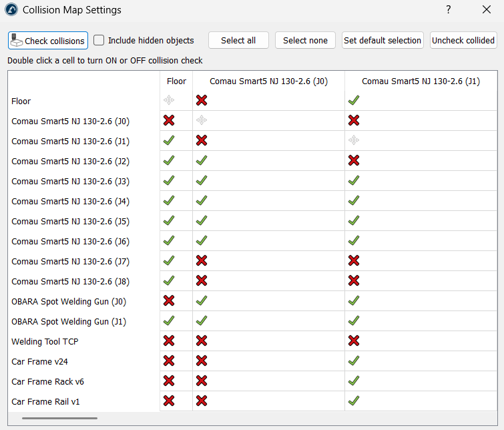The height and width of the screenshot is (430, 504).
Task: Select Comau Smart5 NJ 130-2.6 (J7) row label
Action: click(70, 262)
